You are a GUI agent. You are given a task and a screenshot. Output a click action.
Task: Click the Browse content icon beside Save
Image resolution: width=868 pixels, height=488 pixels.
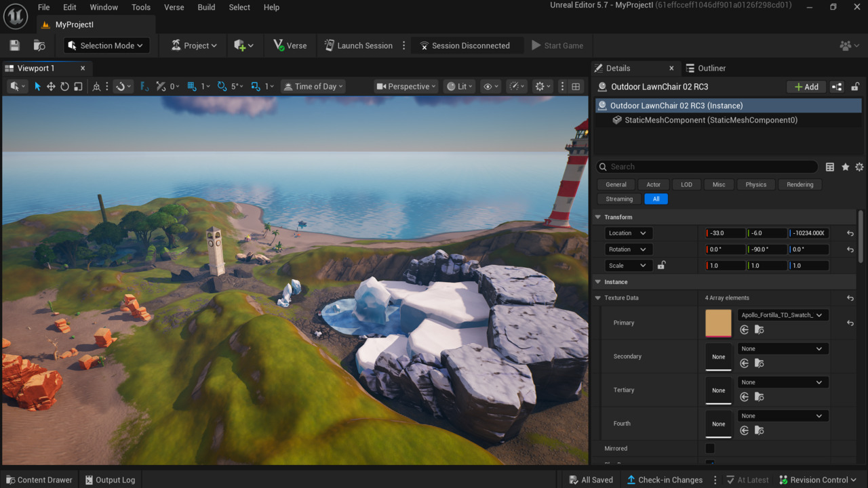(x=39, y=45)
